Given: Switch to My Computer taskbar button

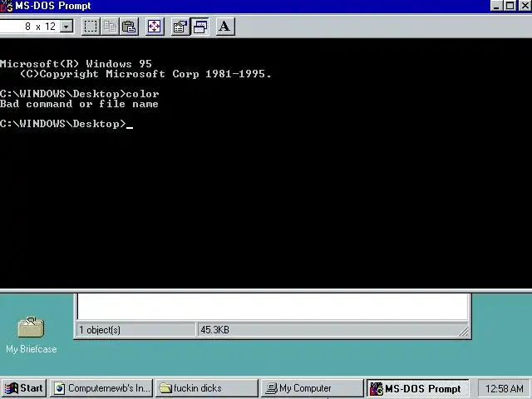Looking at the screenshot, I should [x=312, y=388].
